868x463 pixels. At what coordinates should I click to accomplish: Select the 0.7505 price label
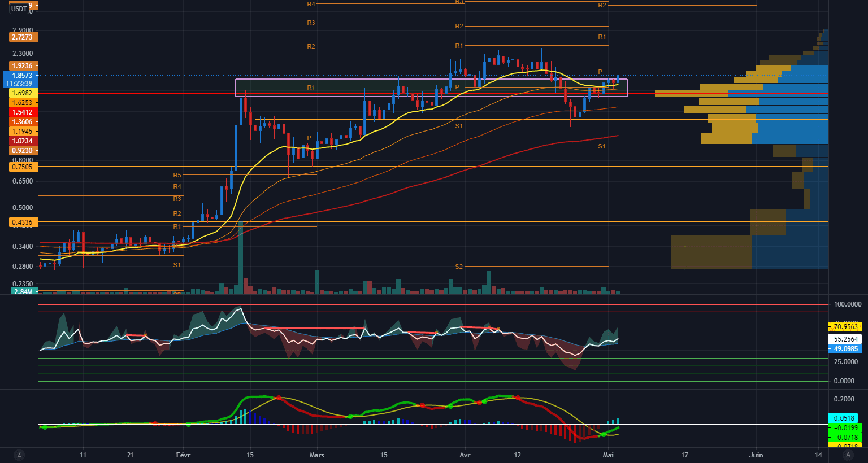(24, 167)
